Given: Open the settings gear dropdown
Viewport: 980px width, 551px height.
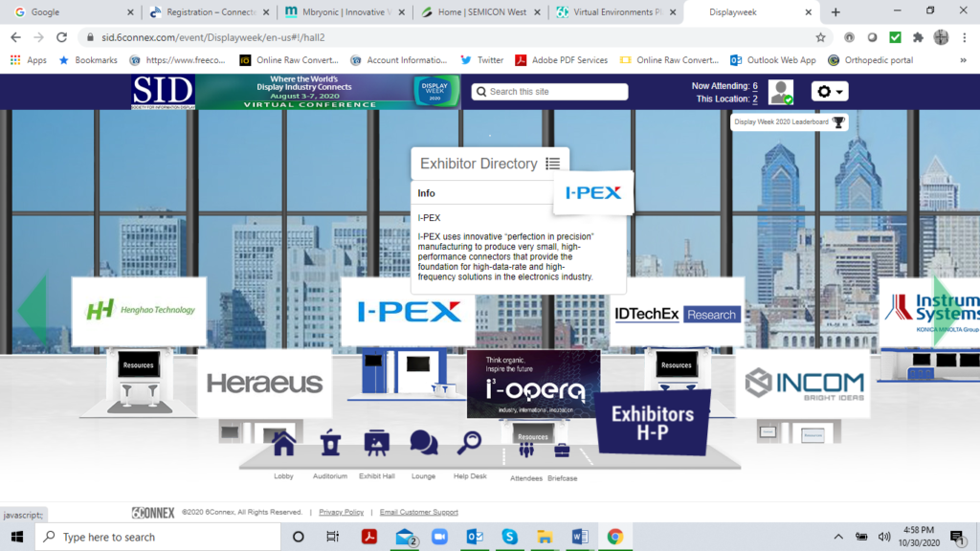Looking at the screenshot, I should coord(830,91).
